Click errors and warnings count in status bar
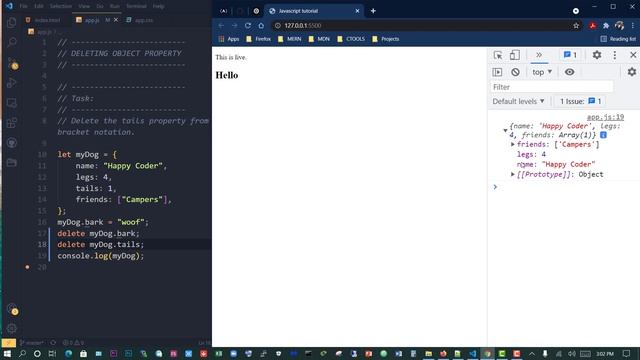640x360 pixels. [x=73, y=342]
